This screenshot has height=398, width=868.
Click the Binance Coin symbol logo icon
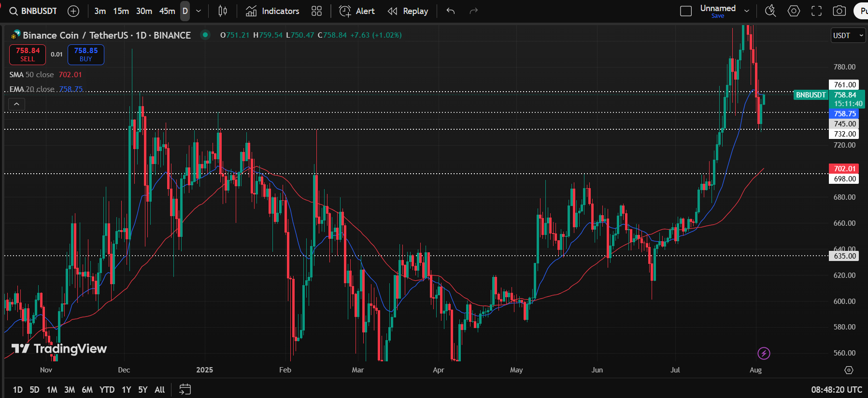pyautogui.click(x=16, y=35)
